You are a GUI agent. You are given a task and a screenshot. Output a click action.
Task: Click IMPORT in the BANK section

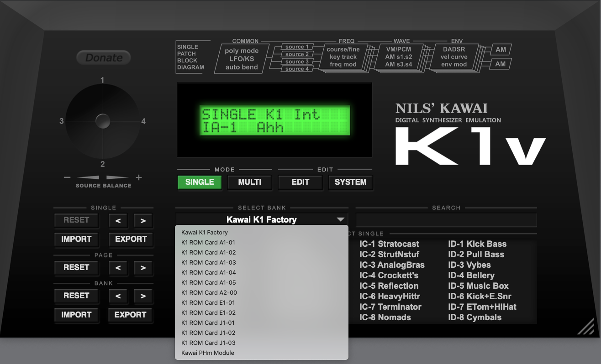coord(76,315)
